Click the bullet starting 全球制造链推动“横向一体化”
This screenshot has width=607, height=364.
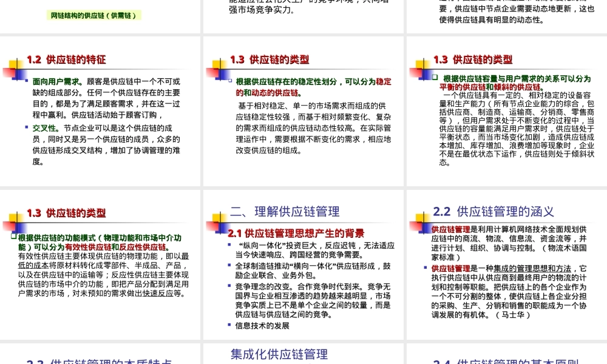coord(313,271)
